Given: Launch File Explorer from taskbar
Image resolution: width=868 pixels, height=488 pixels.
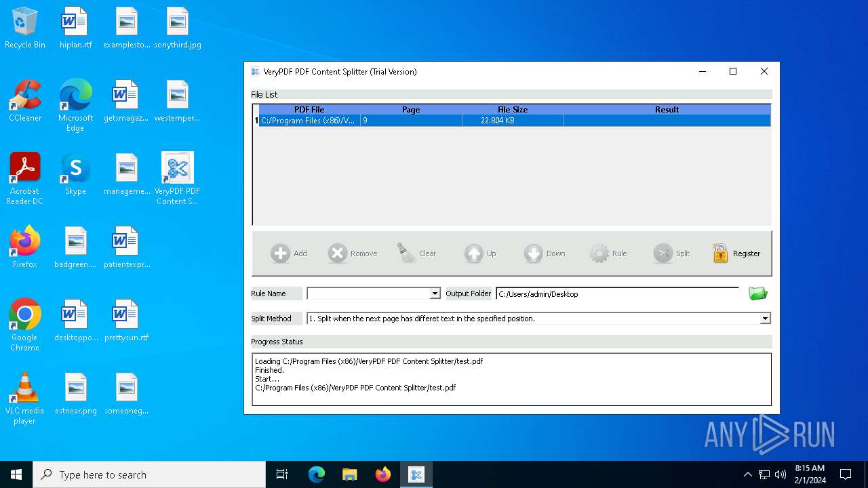Looking at the screenshot, I should pyautogui.click(x=349, y=474).
